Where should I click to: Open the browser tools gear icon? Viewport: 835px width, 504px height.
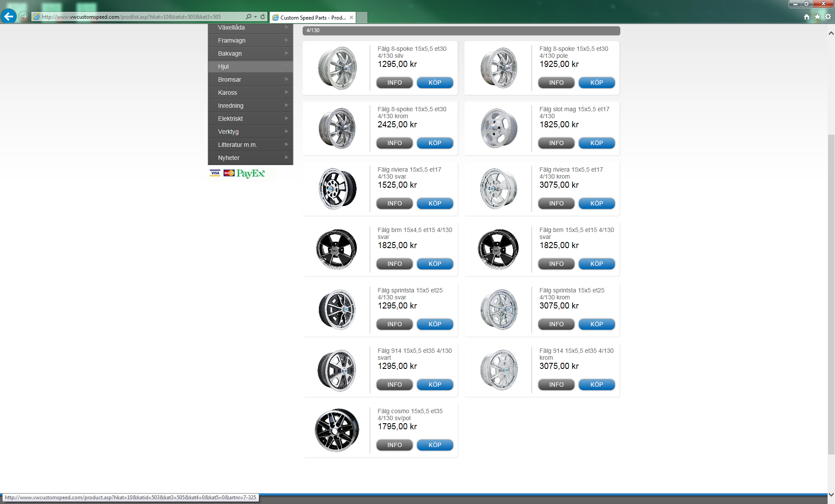click(828, 17)
